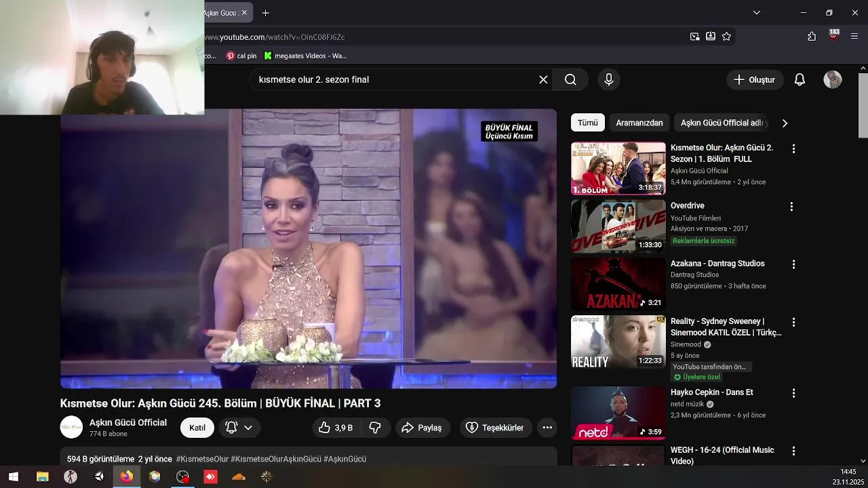Open Windows Start menu
The image size is (868, 488).
(x=13, y=476)
